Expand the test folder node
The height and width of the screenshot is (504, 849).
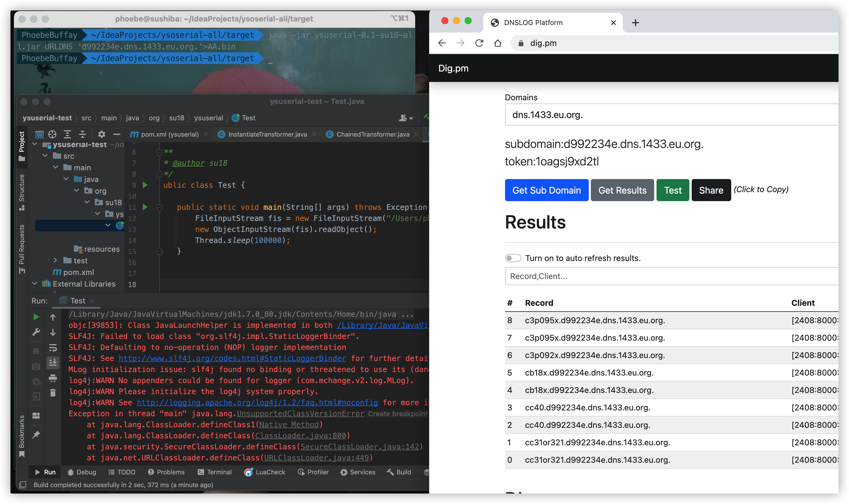(x=55, y=260)
